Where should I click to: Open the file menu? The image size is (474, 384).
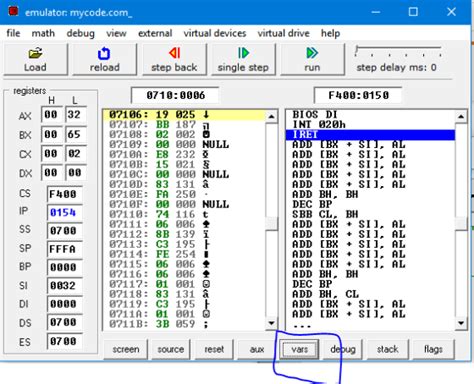(x=13, y=33)
